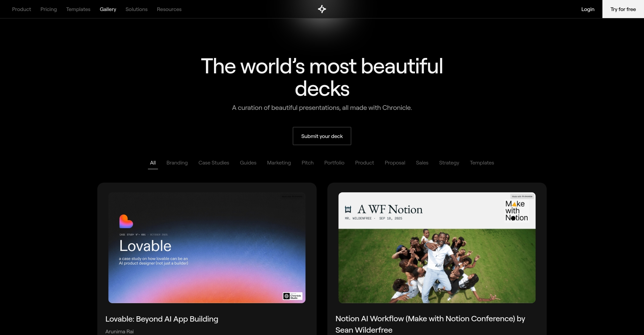Expand the Solutions navigation menu
The image size is (644, 335).
coord(137,9)
